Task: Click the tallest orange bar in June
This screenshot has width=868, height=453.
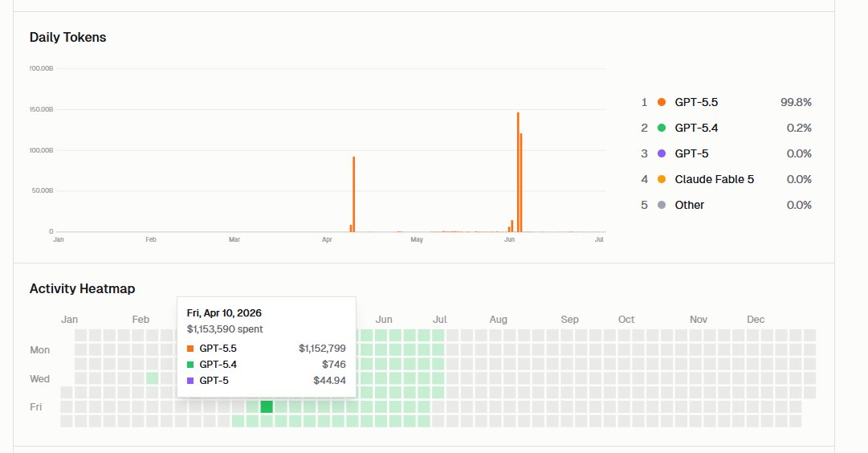Action: (x=518, y=172)
